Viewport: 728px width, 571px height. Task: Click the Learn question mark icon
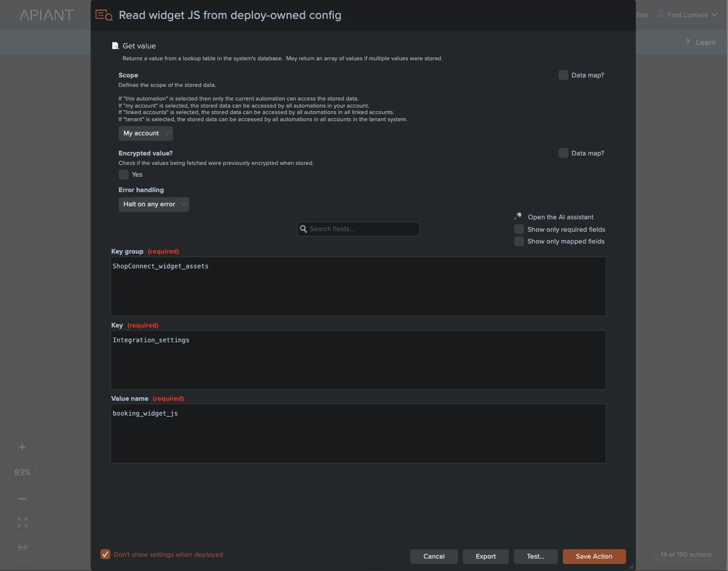pyautogui.click(x=688, y=43)
